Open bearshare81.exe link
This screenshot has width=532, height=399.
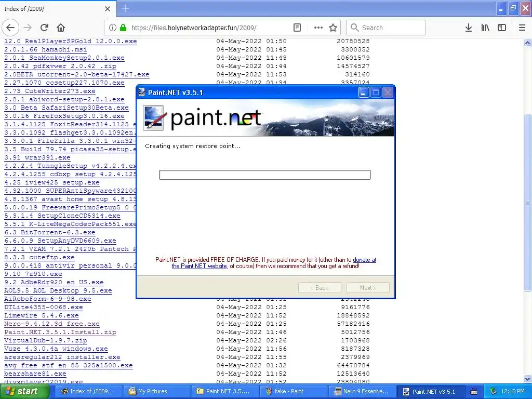(x=35, y=374)
